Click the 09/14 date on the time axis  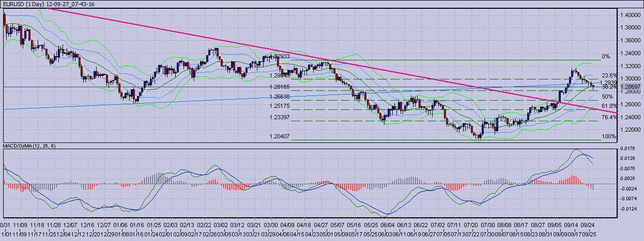point(571,226)
